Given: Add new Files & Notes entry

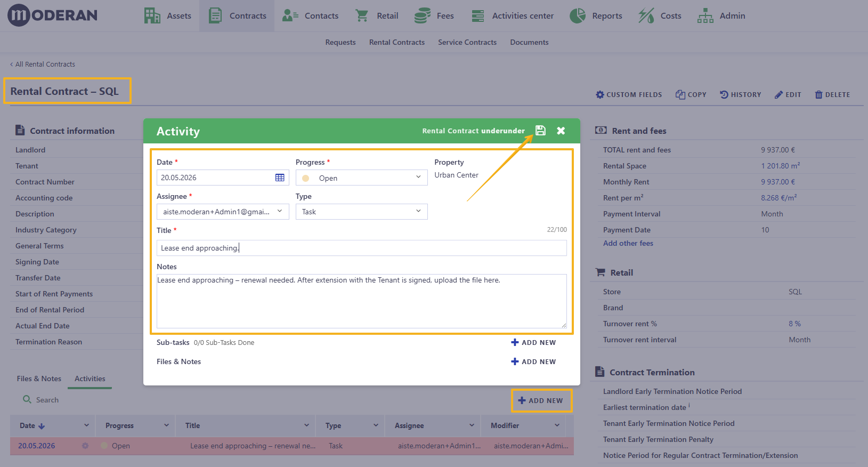Looking at the screenshot, I should tap(533, 361).
